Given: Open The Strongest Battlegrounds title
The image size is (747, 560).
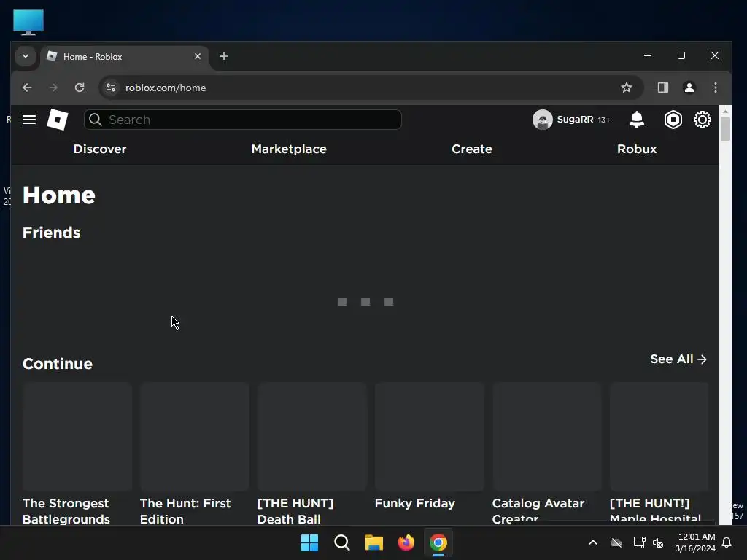Looking at the screenshot, I should point(66,511).
